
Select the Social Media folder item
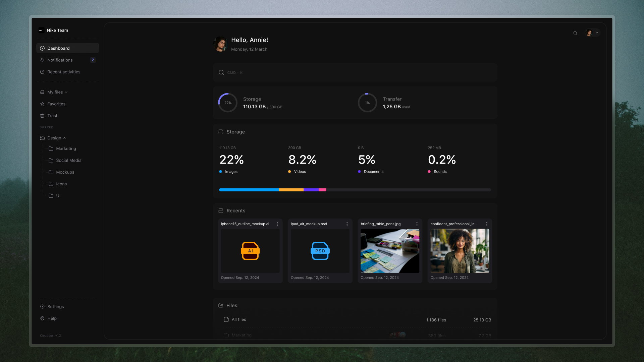[x=68, y=160]
